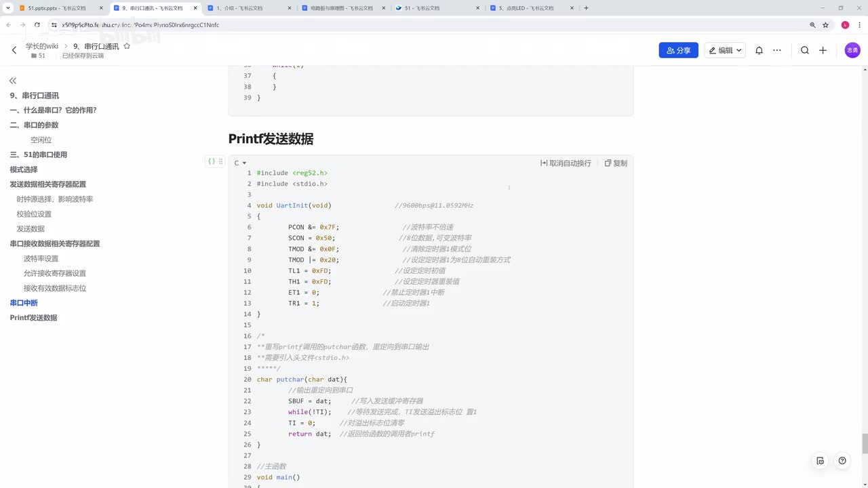Open the floating document tools icon
This screenshot has height=488, width=868.
coord(821,461)
